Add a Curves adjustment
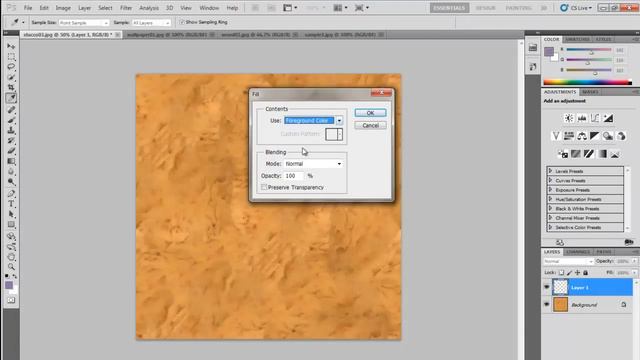Viewport: 640px width, 360px height. pos(595,118)
